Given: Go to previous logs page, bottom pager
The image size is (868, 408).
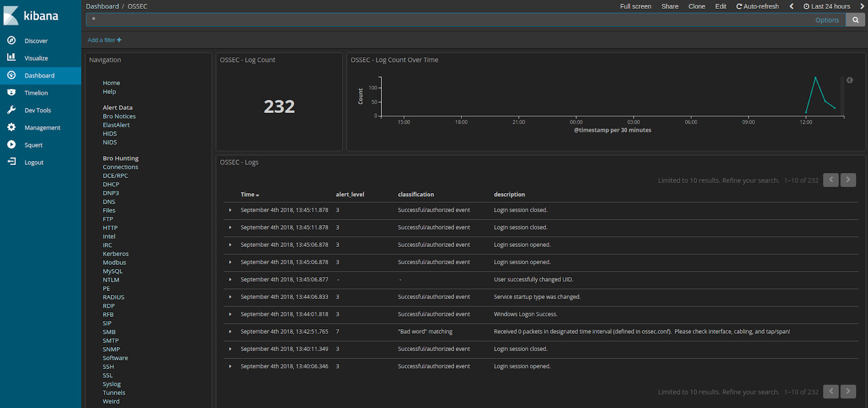Looking at the screenshot, I should [831, 392].
